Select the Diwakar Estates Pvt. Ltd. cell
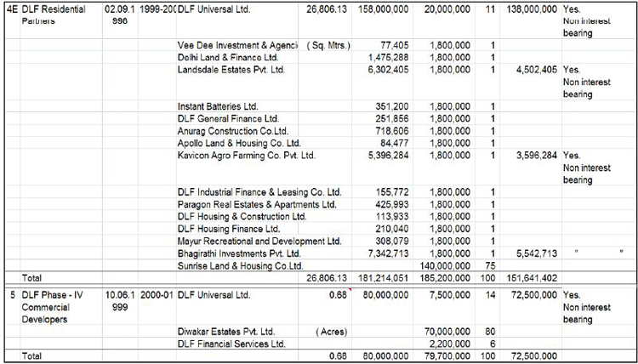Screen dimensions: 638x364 click(226, 332)
